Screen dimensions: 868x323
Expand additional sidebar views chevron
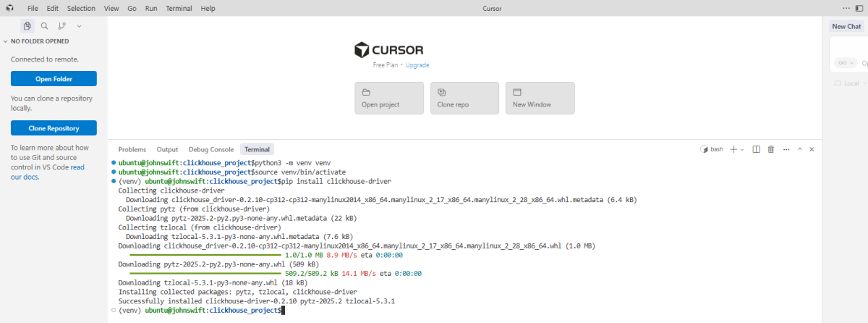point(79,25)
